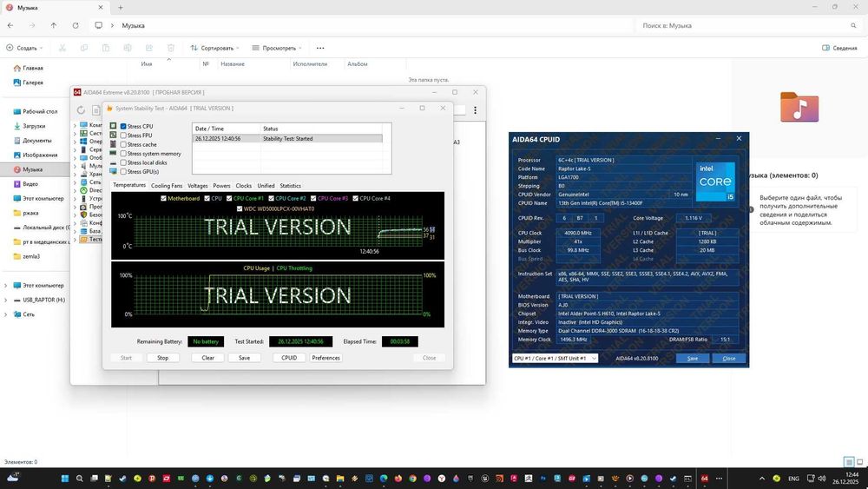The image size is (868, 489).
Task: Expand Этот компьютер in navigation tree
Action: 5,286
